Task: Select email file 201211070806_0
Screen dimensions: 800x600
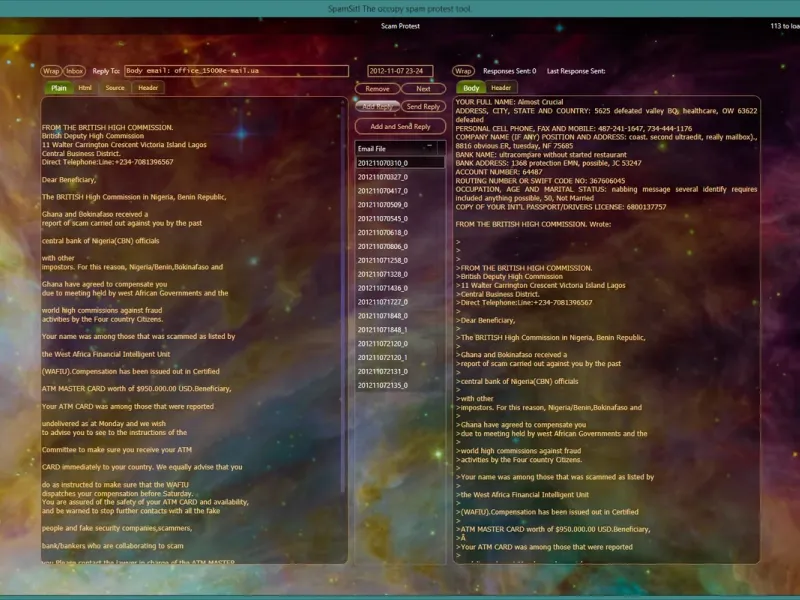Action: pos(400,246)
